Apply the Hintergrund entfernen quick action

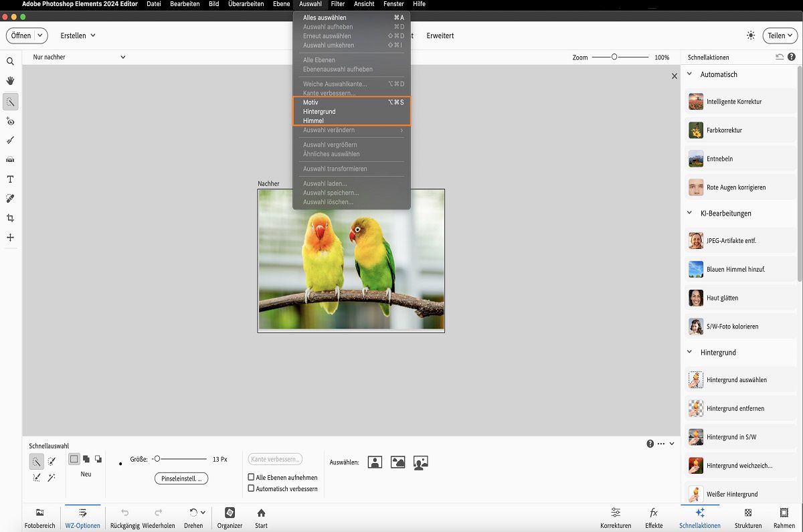click(735, 408)
